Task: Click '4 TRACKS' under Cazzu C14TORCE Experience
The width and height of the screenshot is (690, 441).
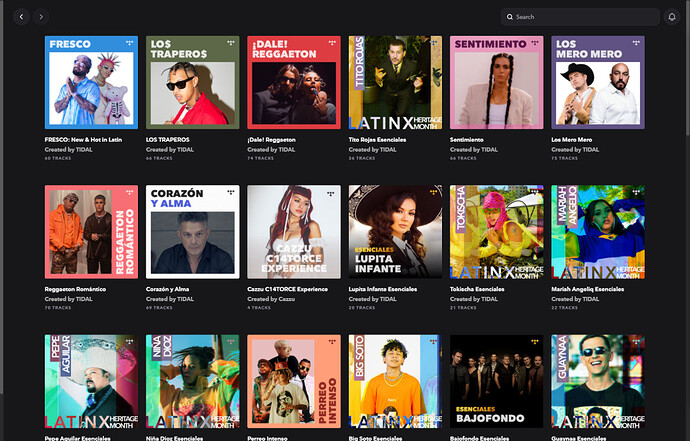Action: coord(259,308)
